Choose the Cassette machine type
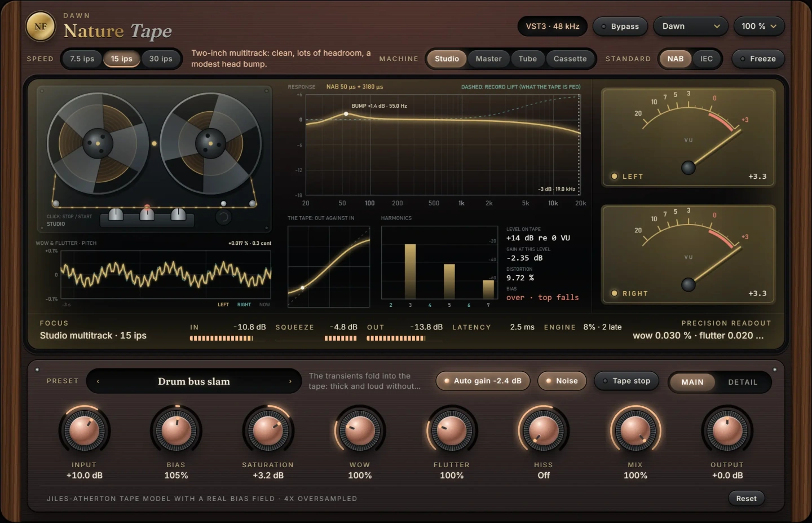This screenshot has height=523, width=812. (570, 59)
